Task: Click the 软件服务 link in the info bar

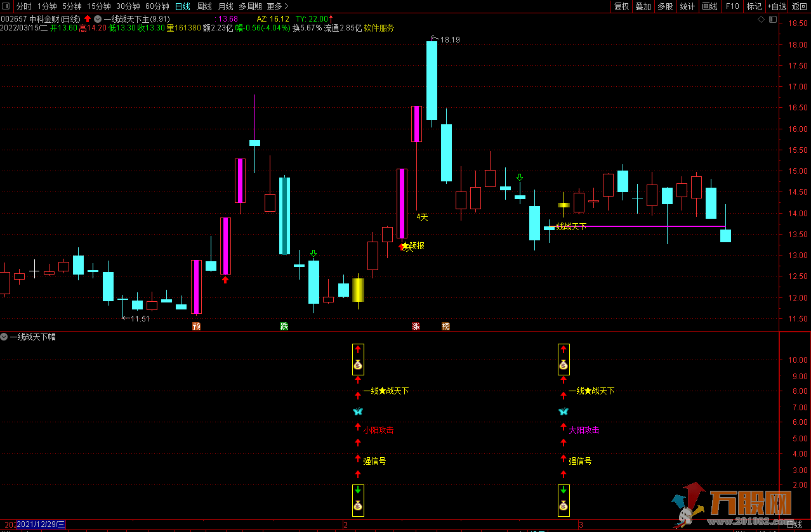Action: (379, 28)
